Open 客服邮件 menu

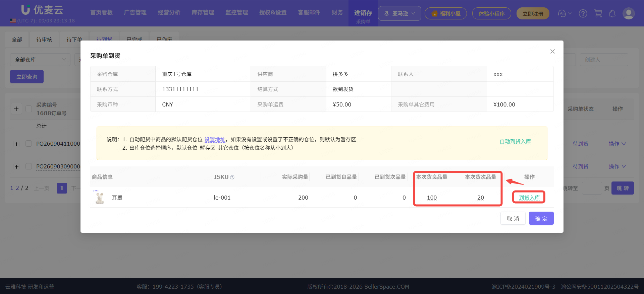pyautogui.click(x=309, y=12)
